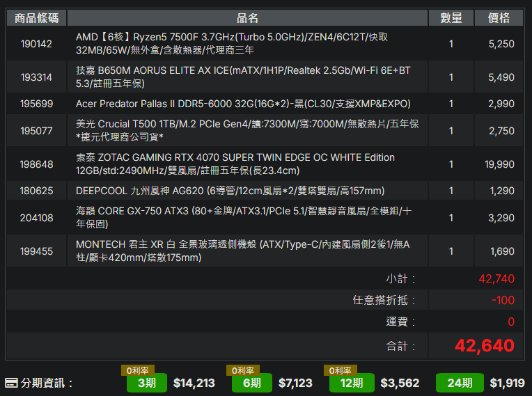Click the 技嘉 B650M AORUS ELITE product name

(243, 77)
